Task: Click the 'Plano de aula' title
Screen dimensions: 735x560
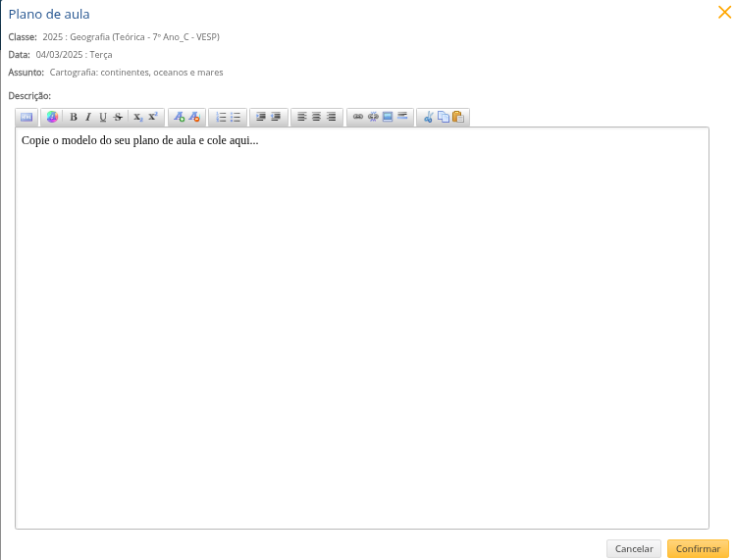Action: [49, 15]
